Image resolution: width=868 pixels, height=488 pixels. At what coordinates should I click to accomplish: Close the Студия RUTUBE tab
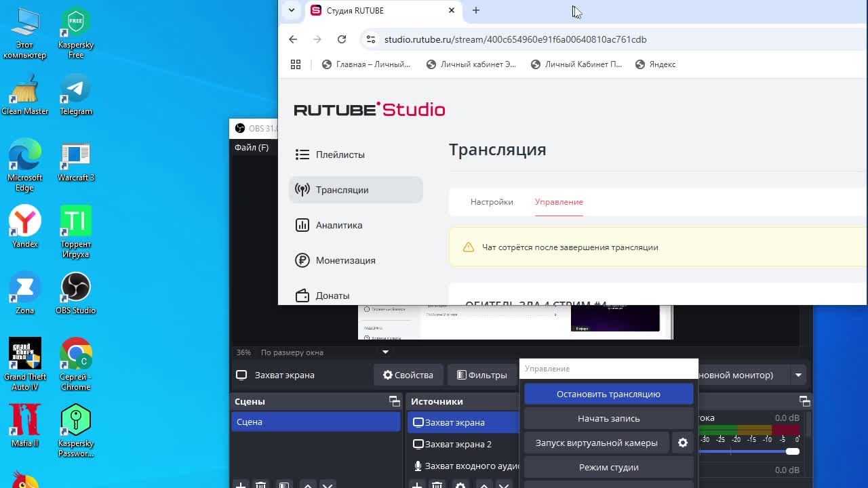tap(452, 10)
